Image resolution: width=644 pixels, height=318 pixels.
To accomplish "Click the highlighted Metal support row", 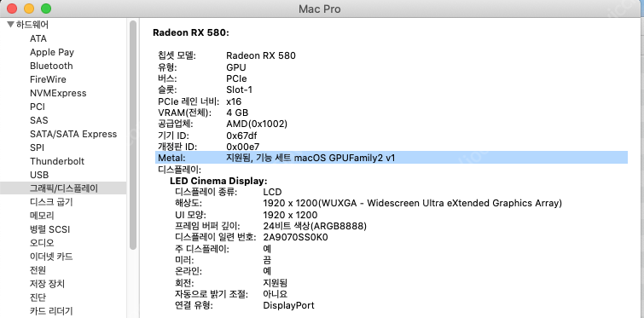I will (392, 158).
